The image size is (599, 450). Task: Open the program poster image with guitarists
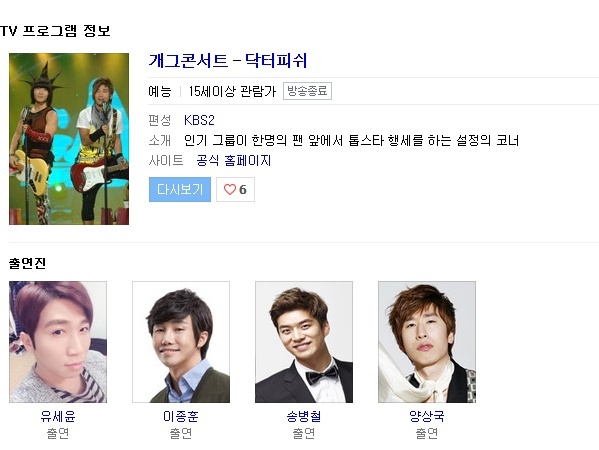pyautogui.click(x=69, y=139)
